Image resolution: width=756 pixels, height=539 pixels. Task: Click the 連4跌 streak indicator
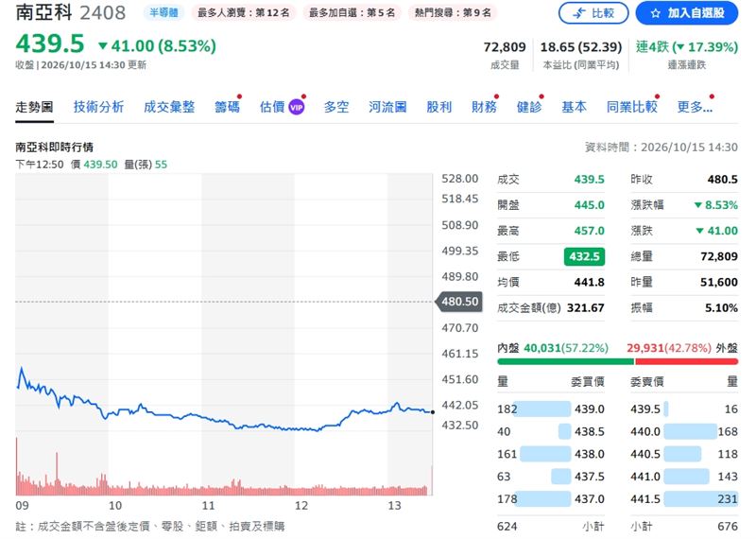click(x=687, y=47)
